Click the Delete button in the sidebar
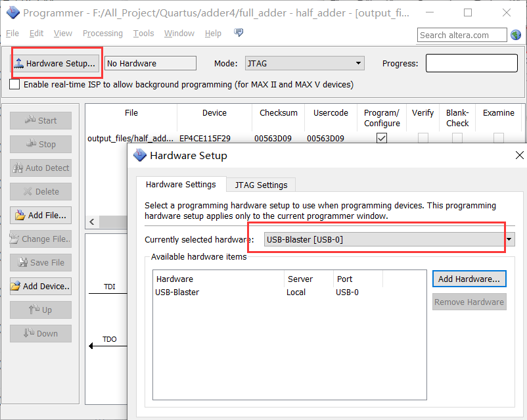Viewport: 527px width, 420px height. click(41, 192)
